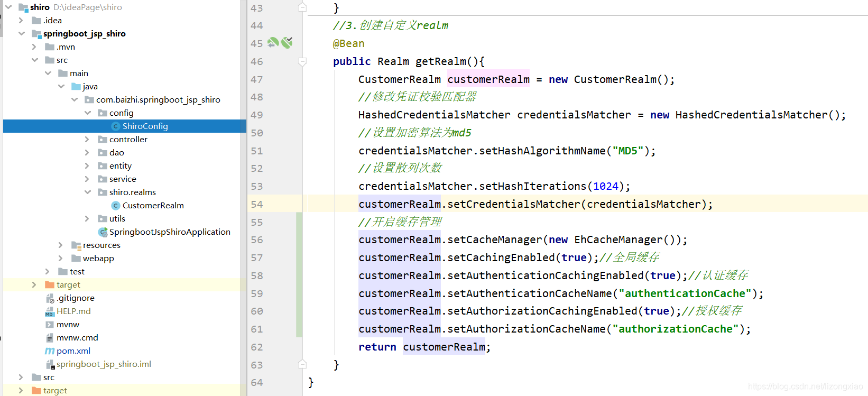Expand the dao package
This screenshot has width=868, height=396.
click(x=87, y=153)
